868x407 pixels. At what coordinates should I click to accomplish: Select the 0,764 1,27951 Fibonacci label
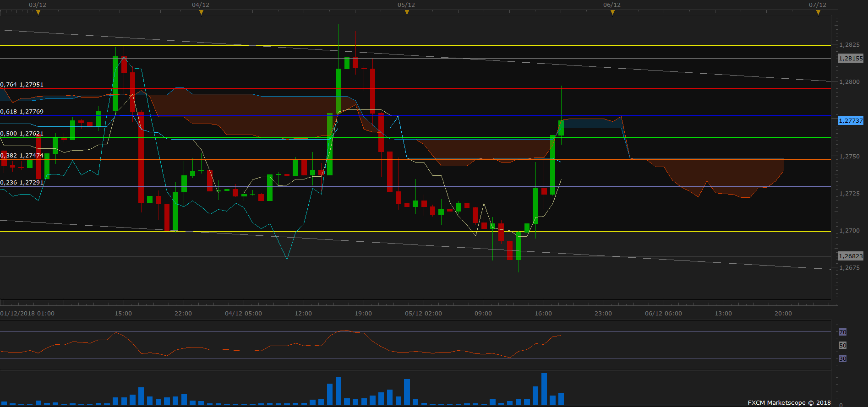[x=22, y=85]
